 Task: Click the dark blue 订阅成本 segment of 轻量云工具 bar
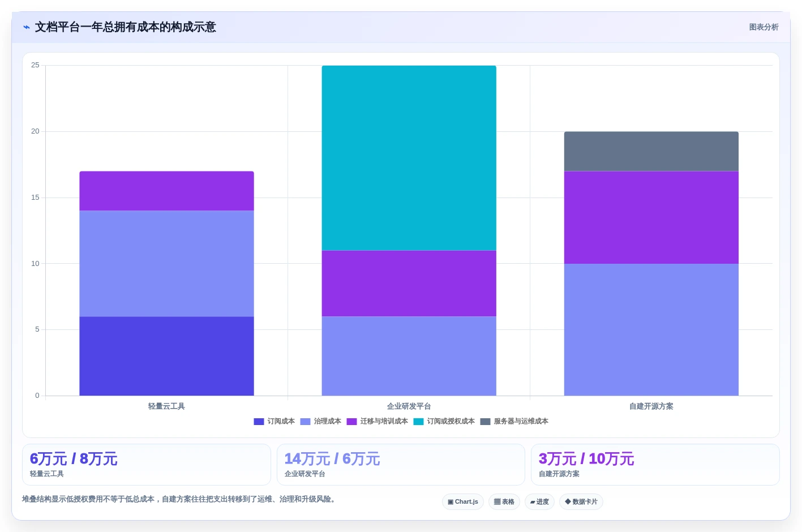point(166,356)
